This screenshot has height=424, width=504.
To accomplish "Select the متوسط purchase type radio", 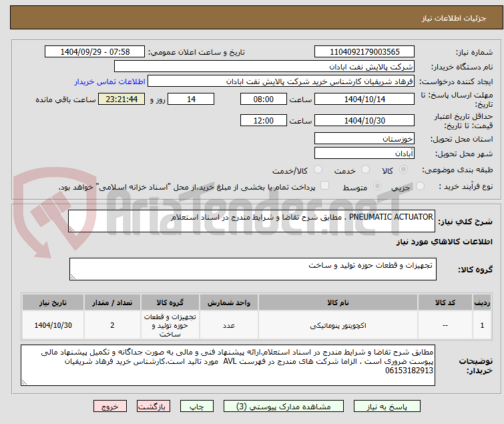I will pyautogui.click(x=377, y=186).
